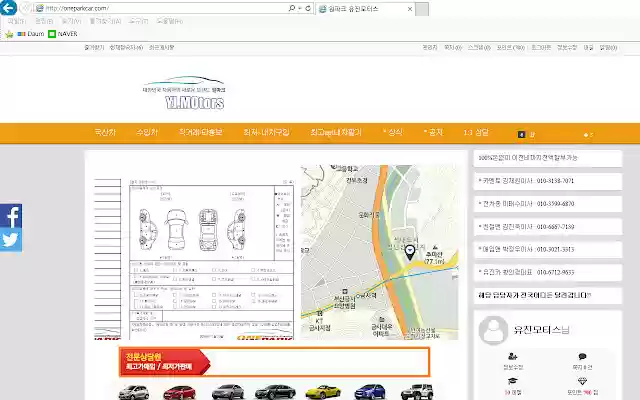Click the graduation cap level icon
This screenshot has width=640, height=400.
(513, 381)
